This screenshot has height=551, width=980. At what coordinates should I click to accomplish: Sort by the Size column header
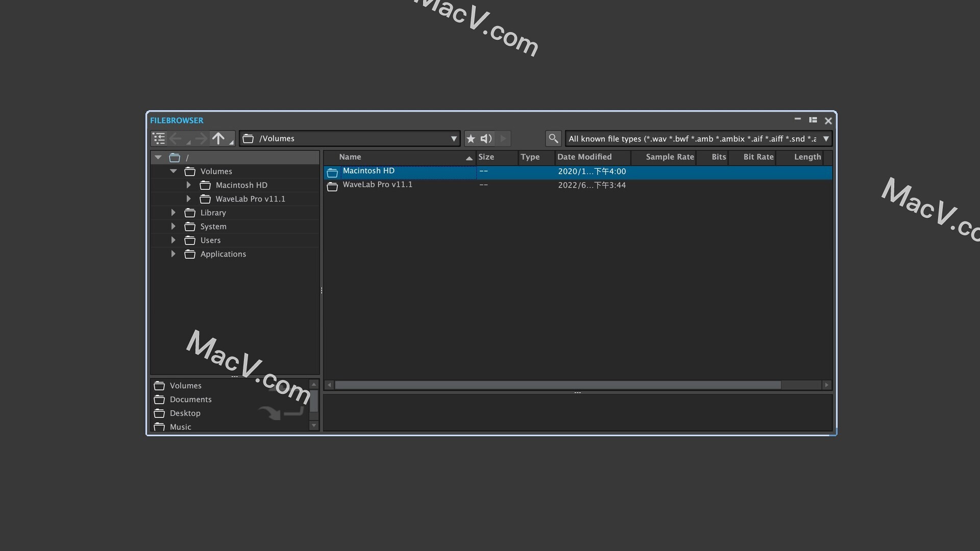tap(497, 157)
